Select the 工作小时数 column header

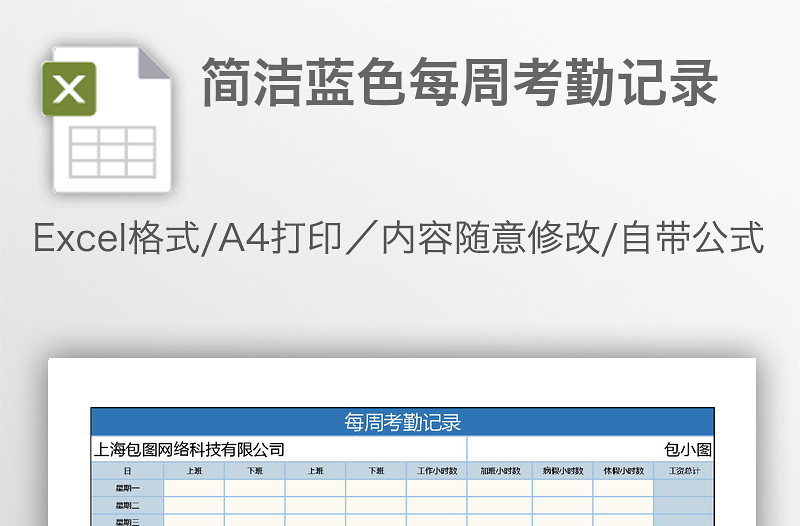pos(437,471)
